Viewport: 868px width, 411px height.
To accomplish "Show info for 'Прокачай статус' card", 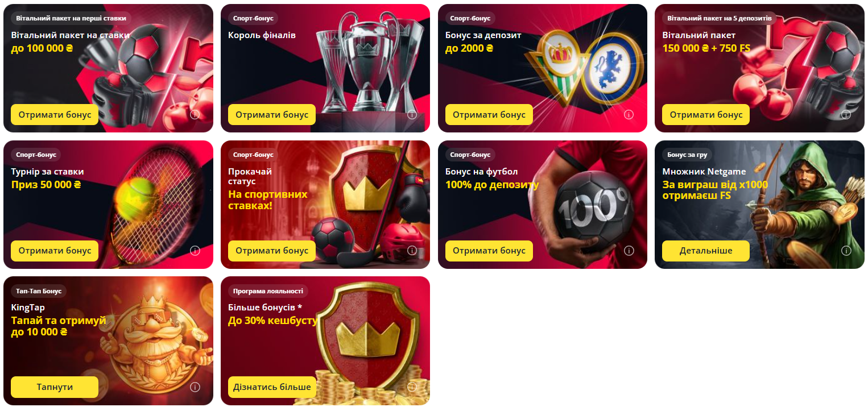I will 412,251.
